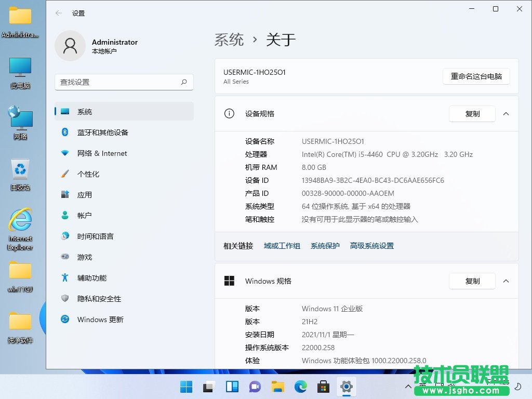Image resolution: width=532 pixels, height=399 pixels.
Task: Open the System protection link
Action: pyautogui.click(x=325, y=246)
